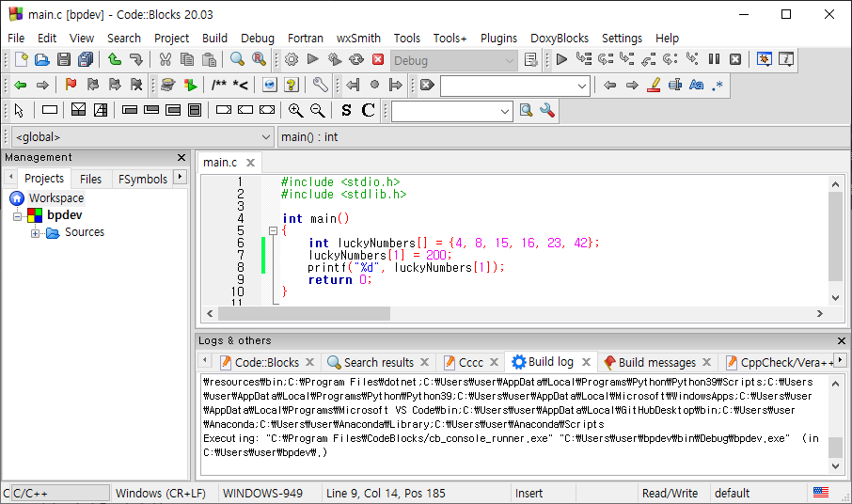The width and height of the screenshot is (852, 504).
Task: Open the global scope dropdown
Action: tap(142, 137)
